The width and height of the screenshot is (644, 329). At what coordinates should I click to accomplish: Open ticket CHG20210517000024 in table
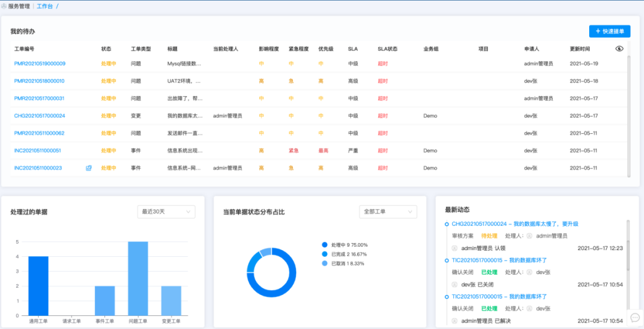pyautogui.click(x=39, y=116)
